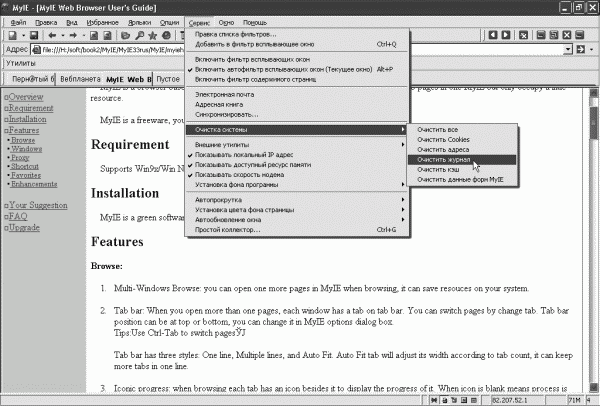The image size is (600, 406).
Task: Click the Back arrow toolbar button
Action: (52, 36)
